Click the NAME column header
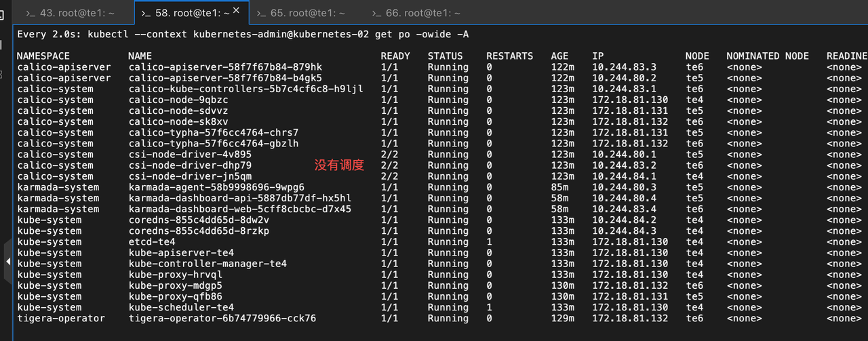This screenshot has height=341, width=868. coord(140,56)
